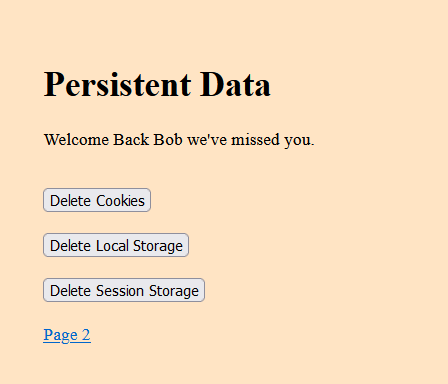This screenshot has width=448, height=384.
Task: Click the word Storage on Local Storage button
Action: point(158,246)
